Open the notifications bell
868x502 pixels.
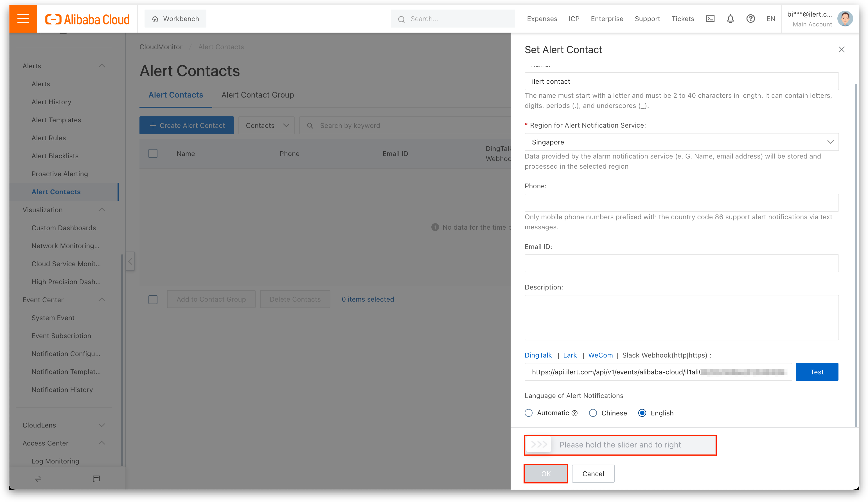730,19
